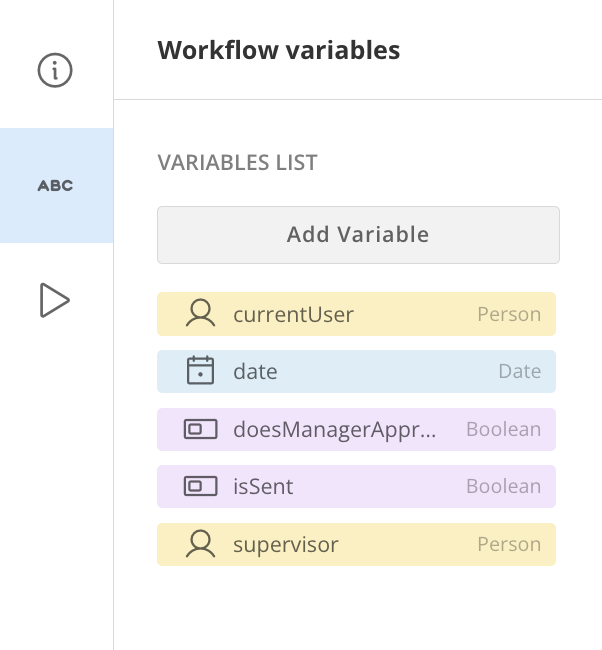Click the Person type label of currentUser
This screenshot has height=650, width=602.
(x=509, y=315)
